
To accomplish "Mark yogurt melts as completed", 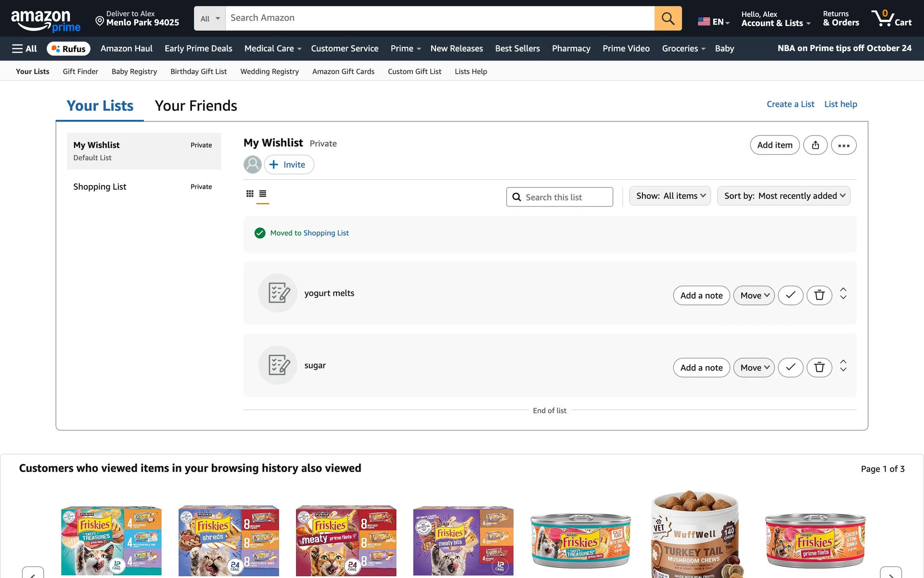I will coord(790,295).
